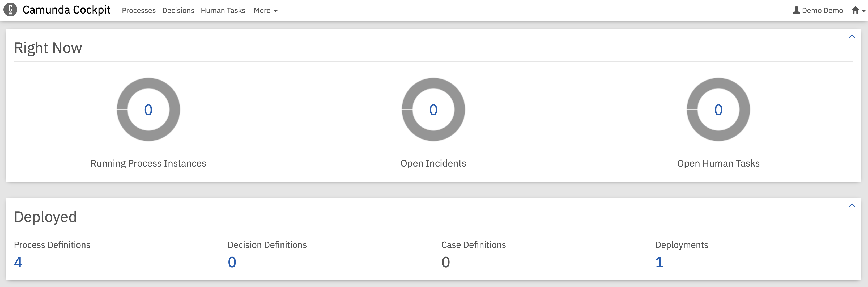Navigate to Human Tasks
Image resolution: width=868 pixels, height=287 pixels.
pyautogui.click(x=223, y=11)
